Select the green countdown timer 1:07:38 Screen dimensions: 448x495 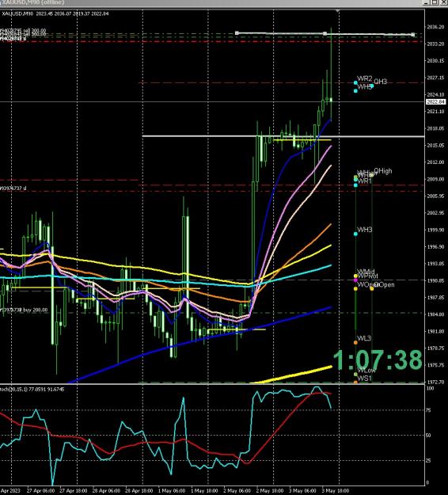378,360
